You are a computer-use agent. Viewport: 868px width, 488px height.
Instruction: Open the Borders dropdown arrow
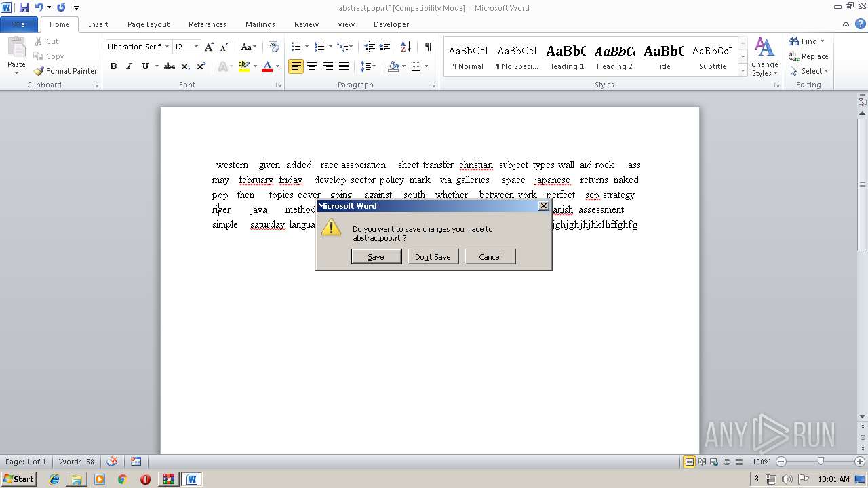(426, 66)
